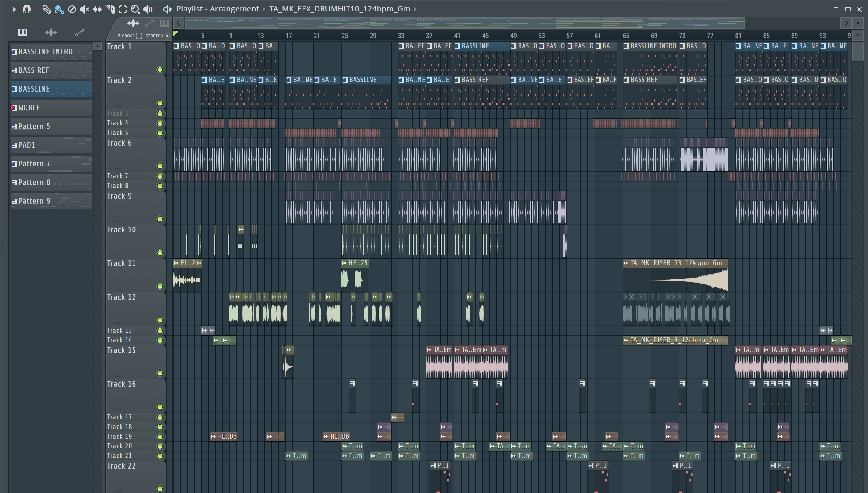Click the TA_MK_EFX_DRUMHIT10_124bpm_Gm breadcrumb
Image resolution: width=868 pixels, height=493 pixels.
point(340,9)
